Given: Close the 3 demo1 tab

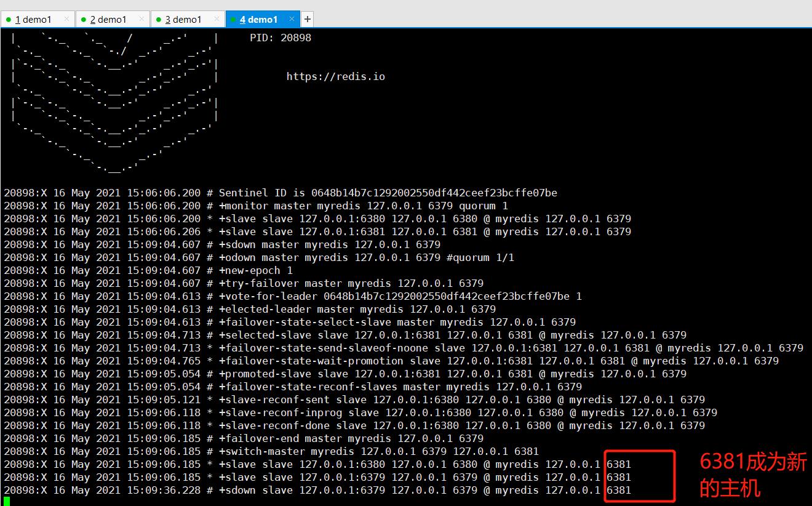Looking at the screenshot, I should click(x=217, y=19).
